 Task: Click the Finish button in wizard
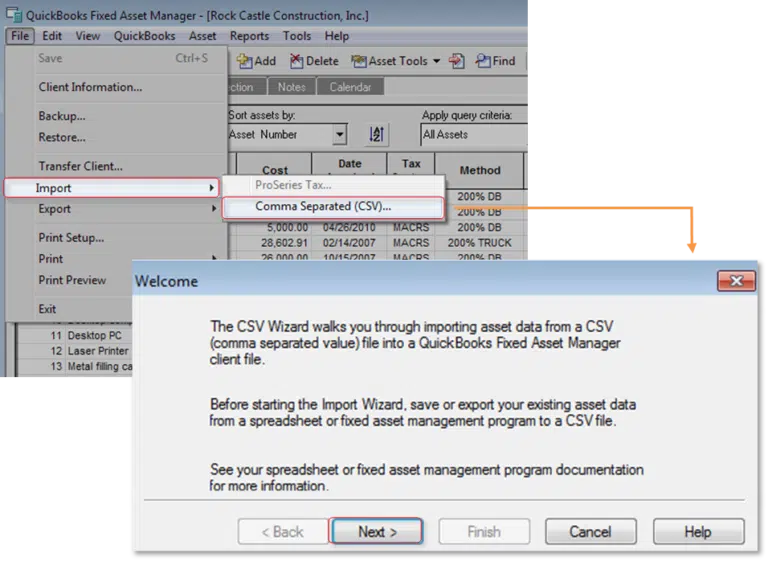pyautogui.click(x=484, y=532)
